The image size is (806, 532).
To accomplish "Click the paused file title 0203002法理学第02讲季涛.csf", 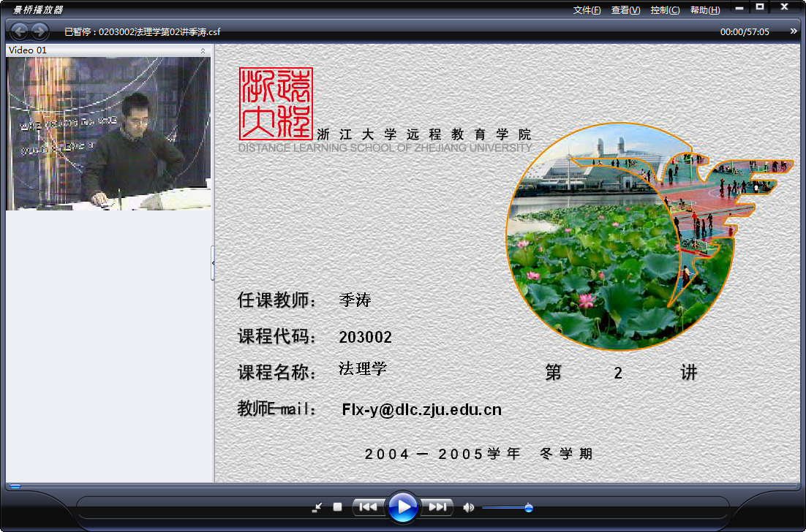I will (x=159, y=32).
